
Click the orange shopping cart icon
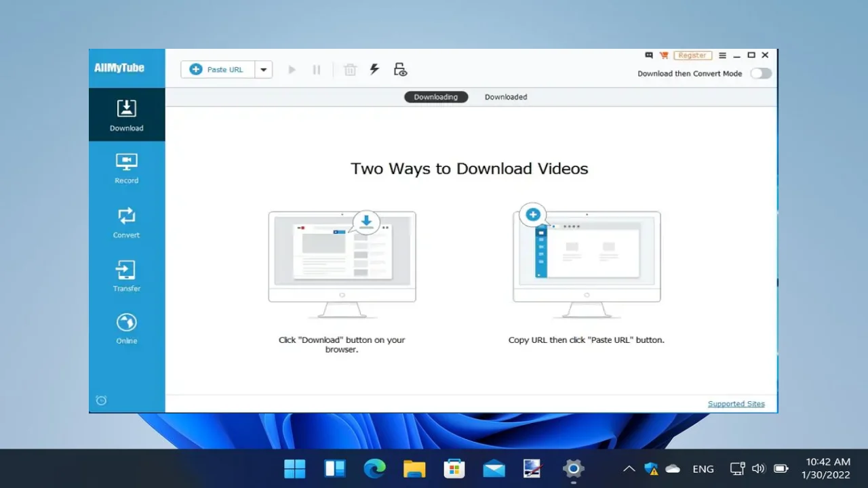click(664, 56)
